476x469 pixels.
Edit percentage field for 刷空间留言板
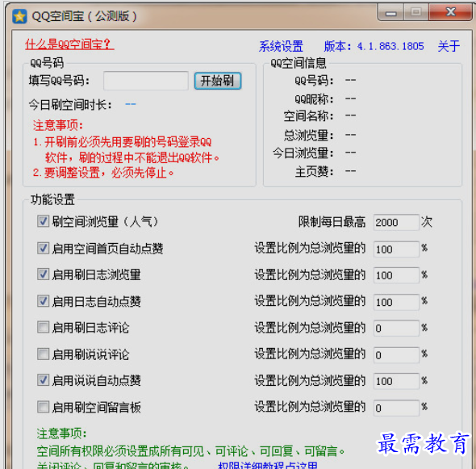click(396, 408)
